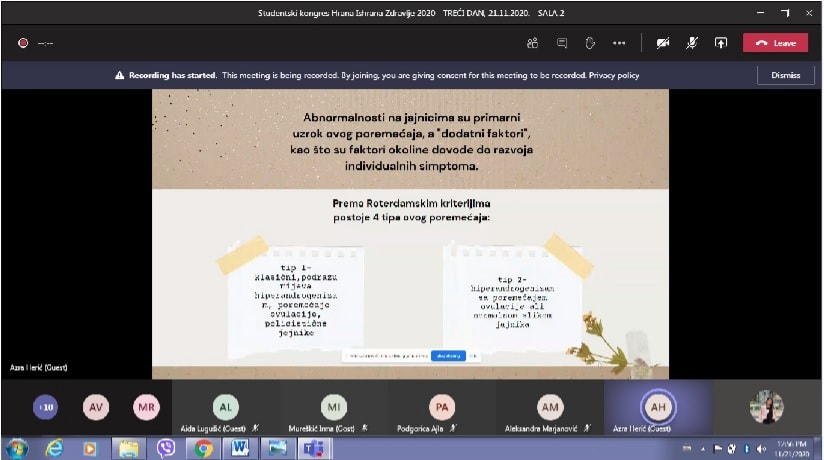The image size is (824, 460).
Task: Open the Share content tray
Action: click(720, 43)
